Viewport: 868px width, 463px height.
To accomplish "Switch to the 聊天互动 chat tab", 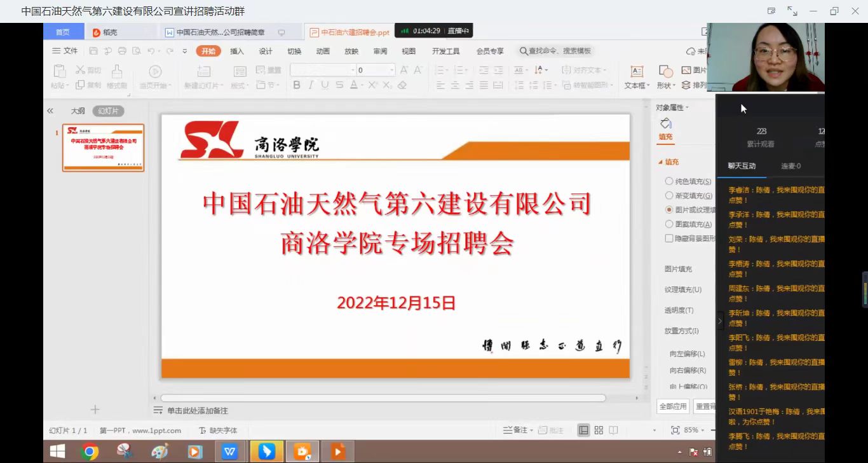I will pyautogui.click(x=742, y=166).
